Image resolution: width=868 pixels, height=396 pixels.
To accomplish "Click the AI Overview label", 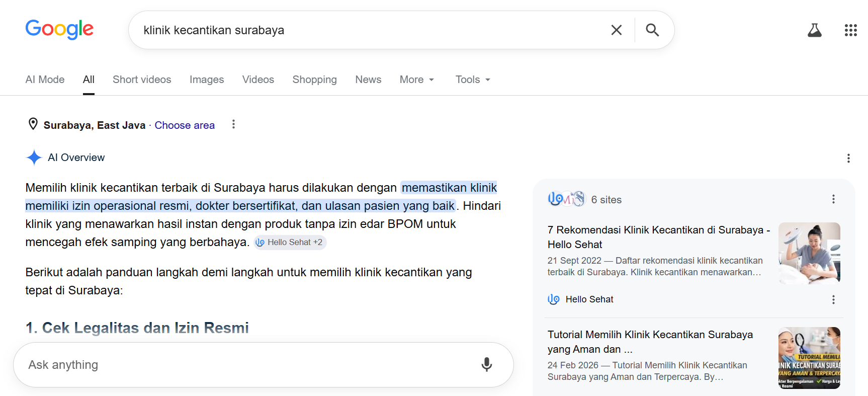I will [x=76, y=157].
